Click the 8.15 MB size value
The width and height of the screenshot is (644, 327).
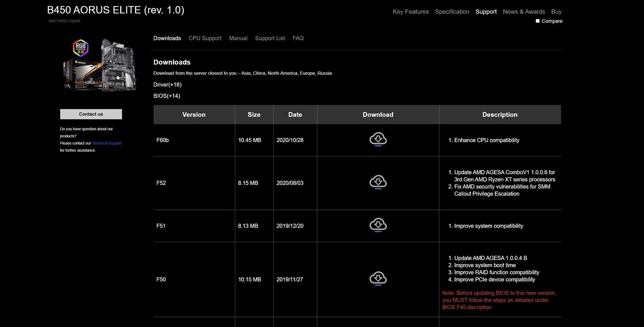tap(248, 183)
